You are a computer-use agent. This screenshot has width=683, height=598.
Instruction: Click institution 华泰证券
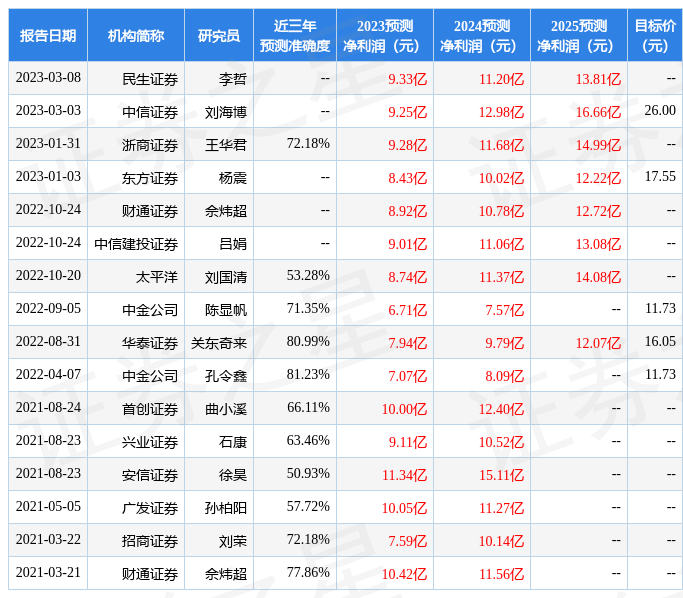pos(150,343)
